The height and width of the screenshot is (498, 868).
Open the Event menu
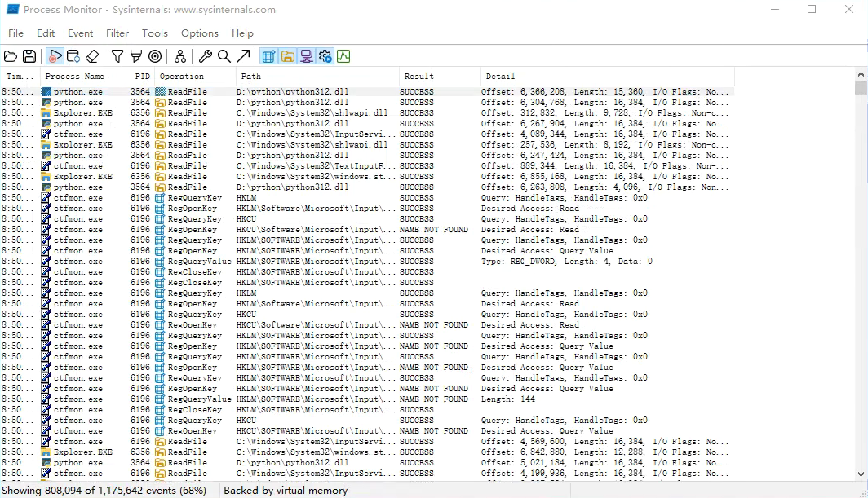click(x=80, y=33)
